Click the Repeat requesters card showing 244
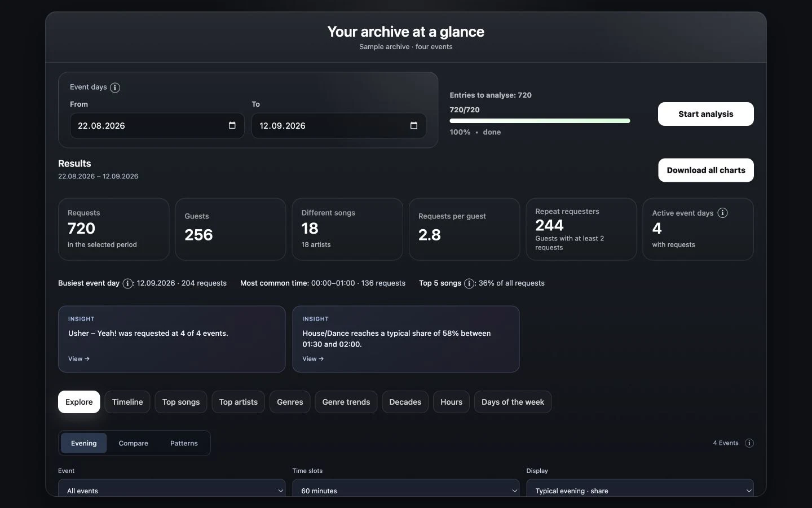Viewport: 812px width, 508px height. 581,229
